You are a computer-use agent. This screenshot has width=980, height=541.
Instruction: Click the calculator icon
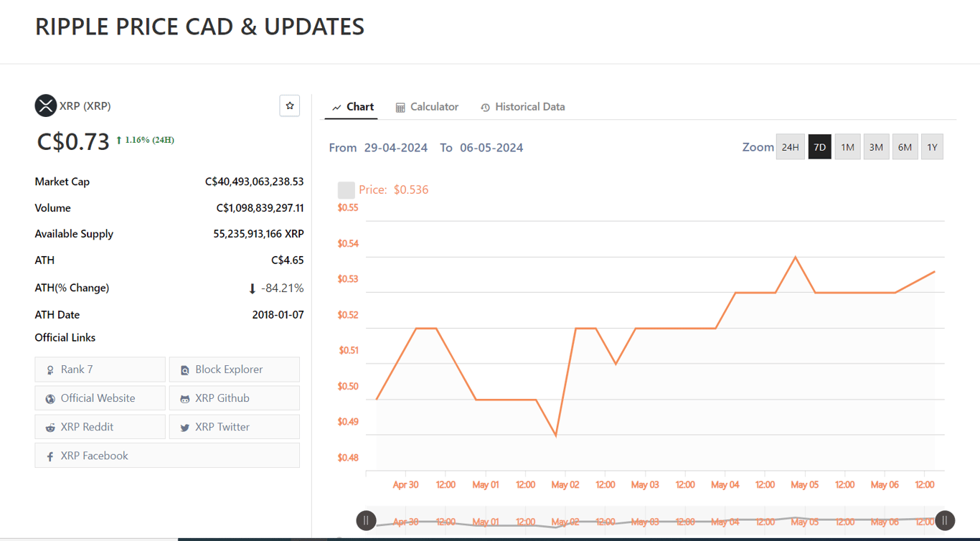[x=400, y=108]
